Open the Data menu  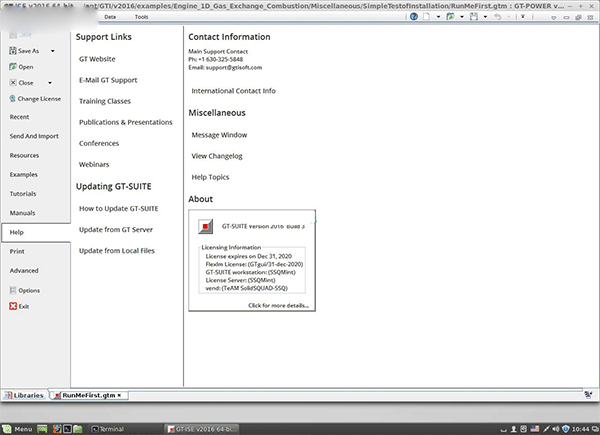pyautogui.click(x=110, y=17)
